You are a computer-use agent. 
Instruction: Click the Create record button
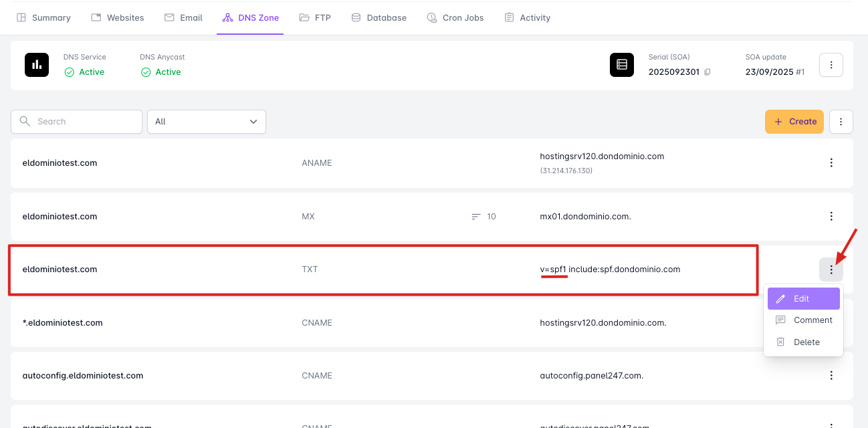pyautogui.click(x=794, y=122)
